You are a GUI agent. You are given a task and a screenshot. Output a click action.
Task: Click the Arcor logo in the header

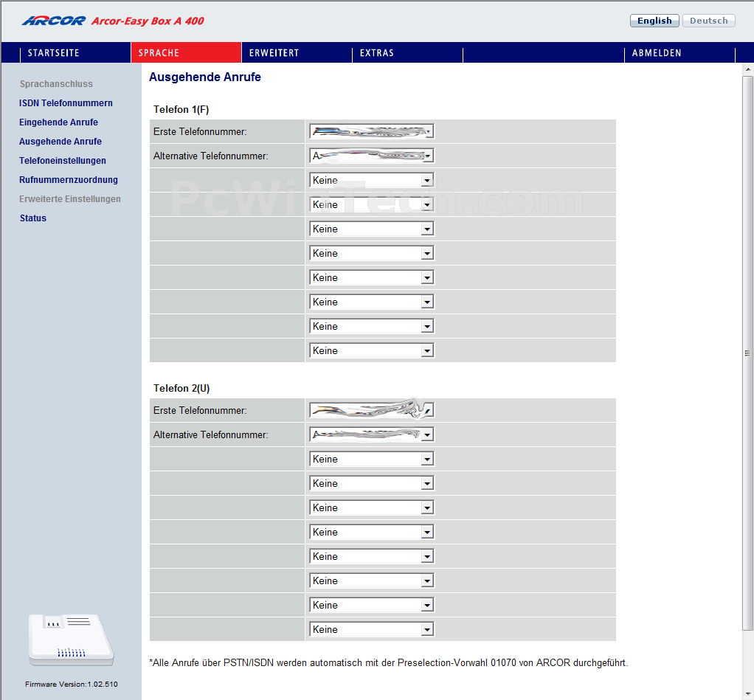pos(54,21)
